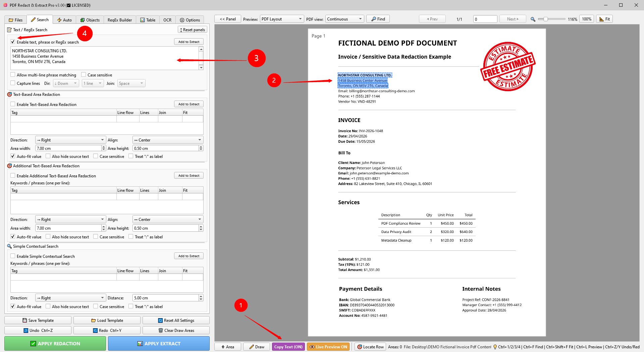Open the Objects tab
Screen dimensions: 644x352
click(x=90, y=20)
